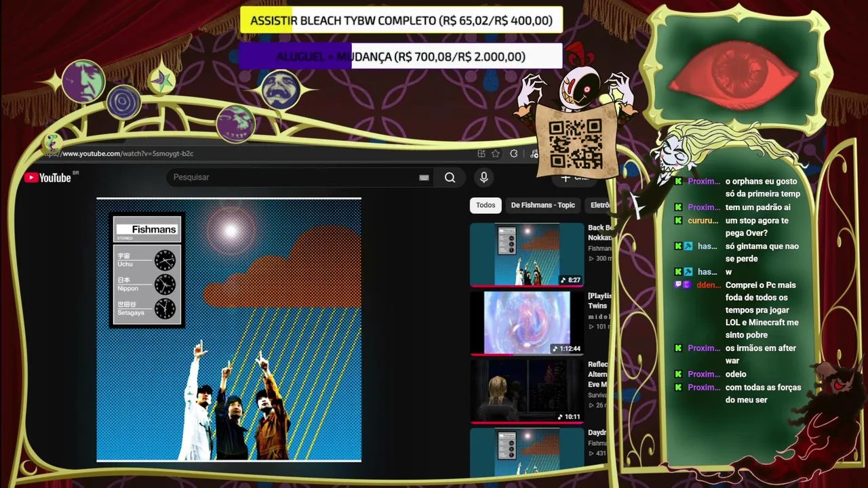Image resolution: width=868 pixels, height=488 pixels.
Task: Click chat message 'o orphans eu gosto'
Action: click(x=763, y=188)
